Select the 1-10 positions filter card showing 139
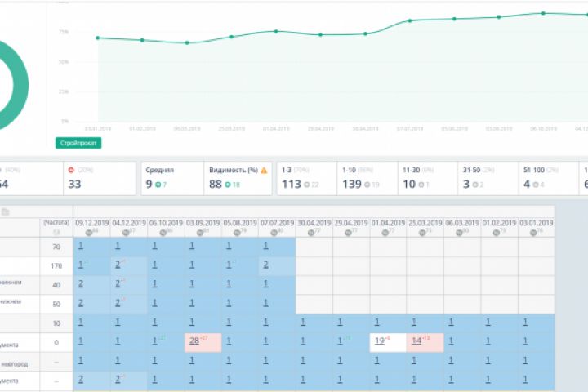 [367, 178]
